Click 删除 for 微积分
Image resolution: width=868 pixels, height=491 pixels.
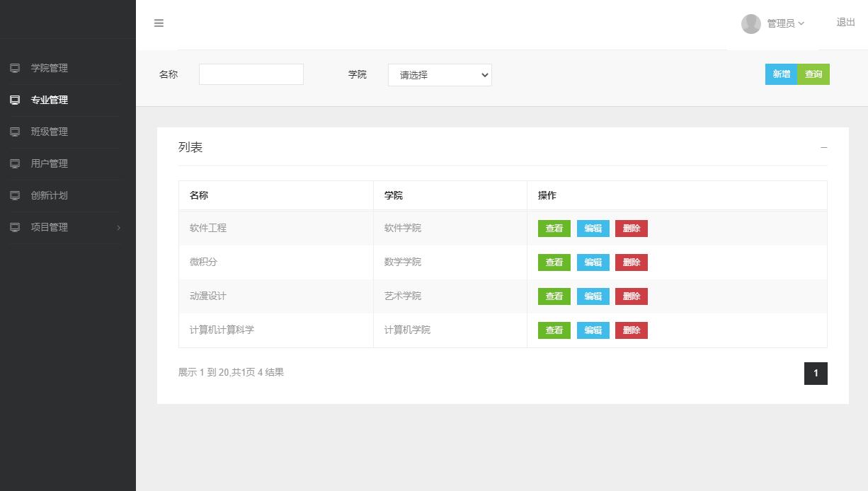pyautogui.click(x=631, y=262)
